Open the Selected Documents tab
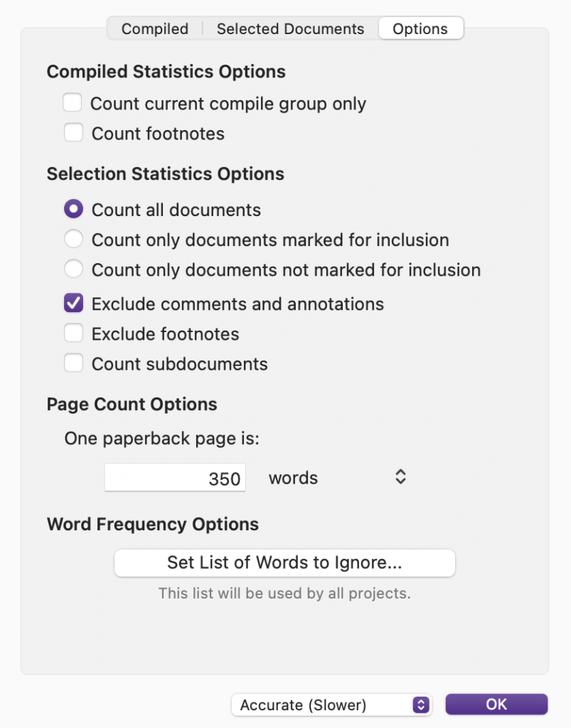The width and height of the screenshot is (571, 728). [x=289, y=28]
